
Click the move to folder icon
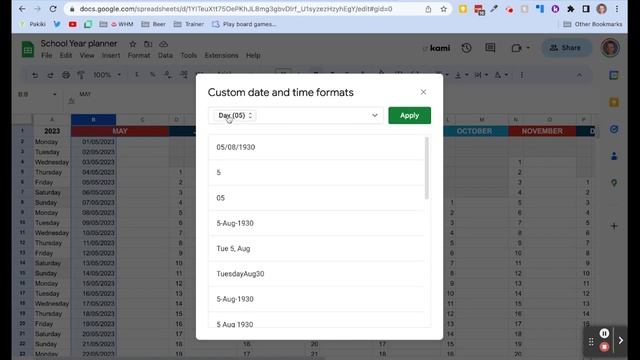pyautogui.click(x=148, y=44)
